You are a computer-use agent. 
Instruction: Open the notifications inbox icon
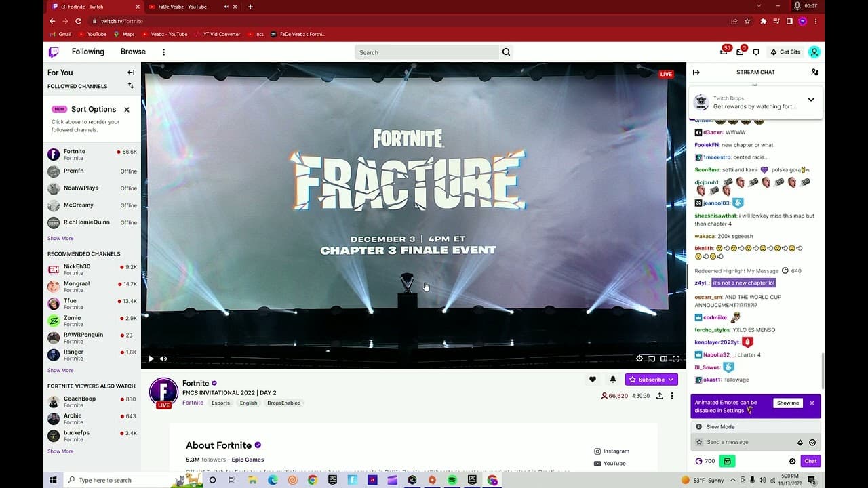point(740,52)
